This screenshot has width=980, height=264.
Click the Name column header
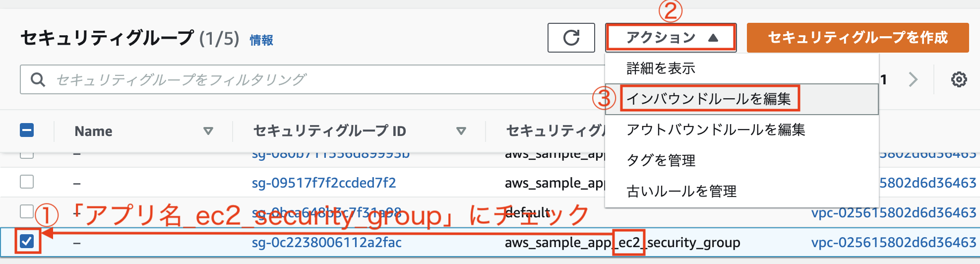tap(93, 131)
